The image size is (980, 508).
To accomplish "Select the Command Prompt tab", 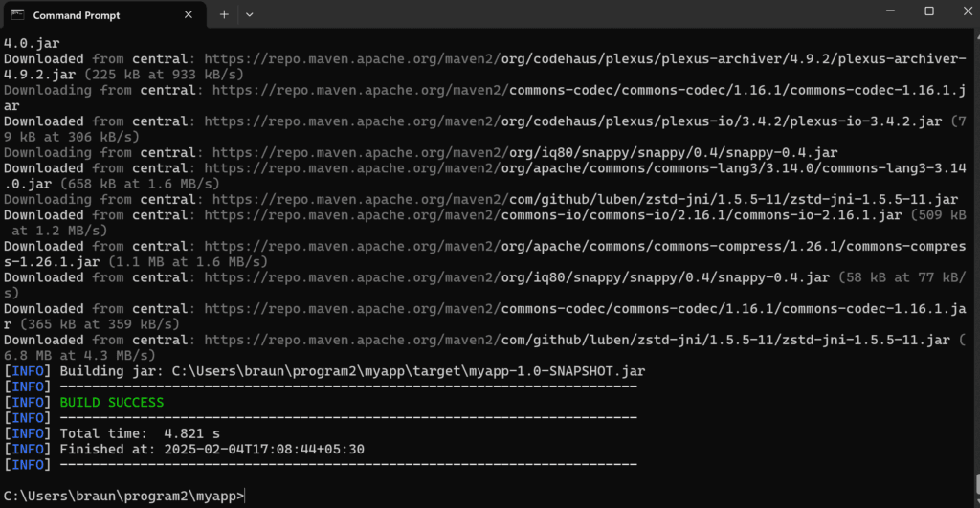I will 86,14.
